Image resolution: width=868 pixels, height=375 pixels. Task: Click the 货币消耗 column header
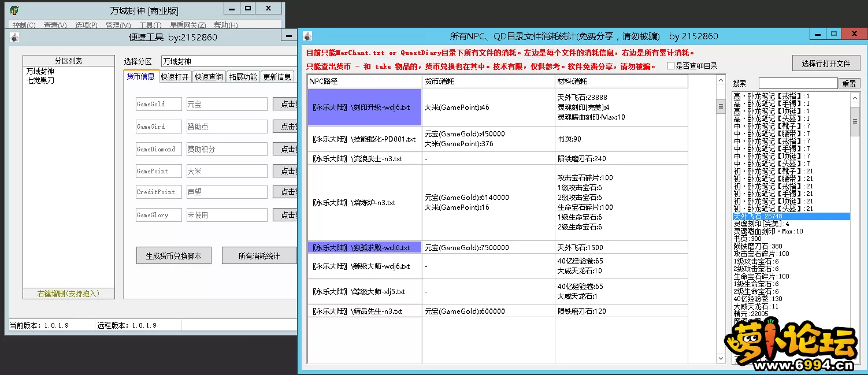[x=488, y=81]
